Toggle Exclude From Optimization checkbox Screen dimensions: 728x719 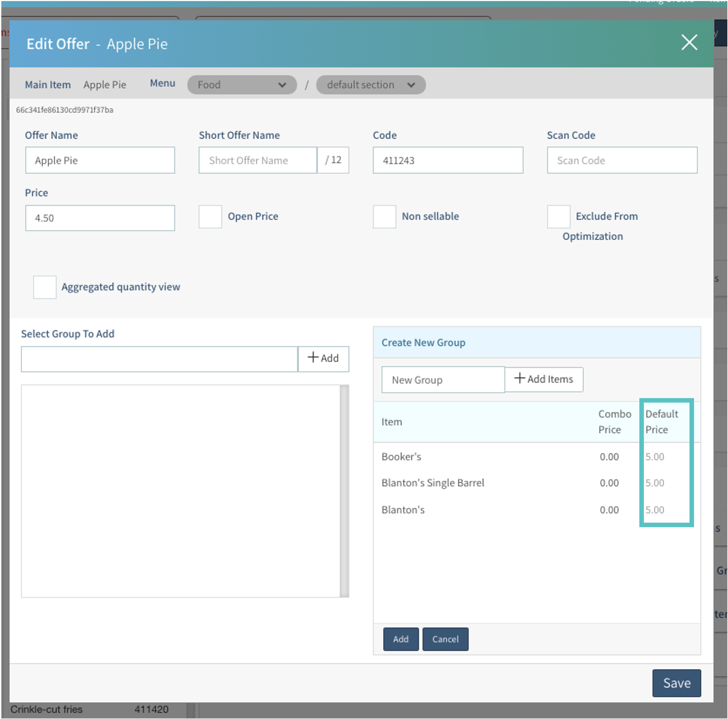point(558,217)
